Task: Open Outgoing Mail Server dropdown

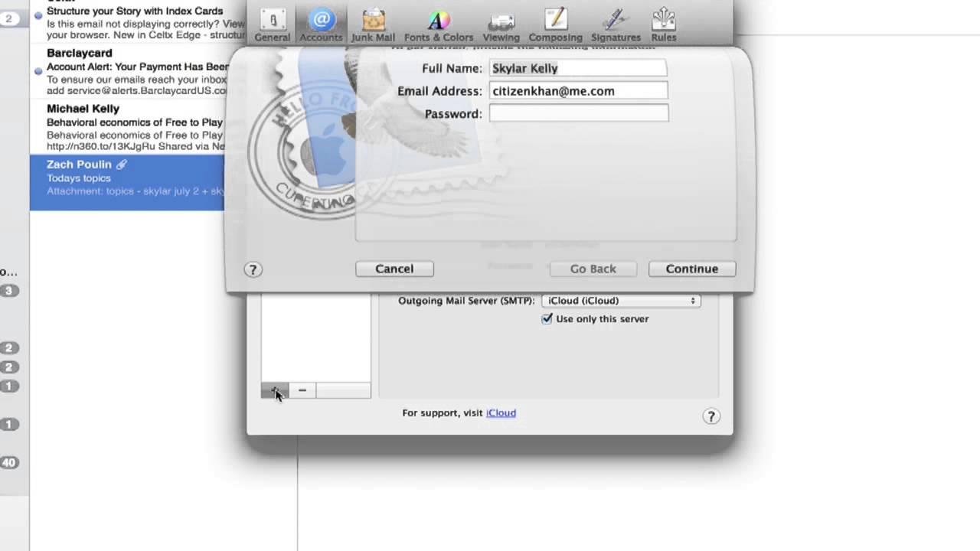Action: 621,301
